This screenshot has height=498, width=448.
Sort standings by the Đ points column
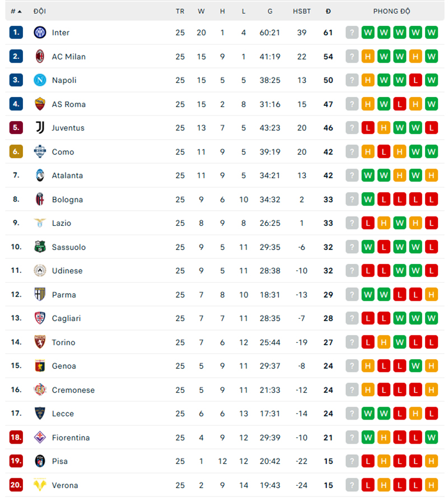tap(328, 11)
